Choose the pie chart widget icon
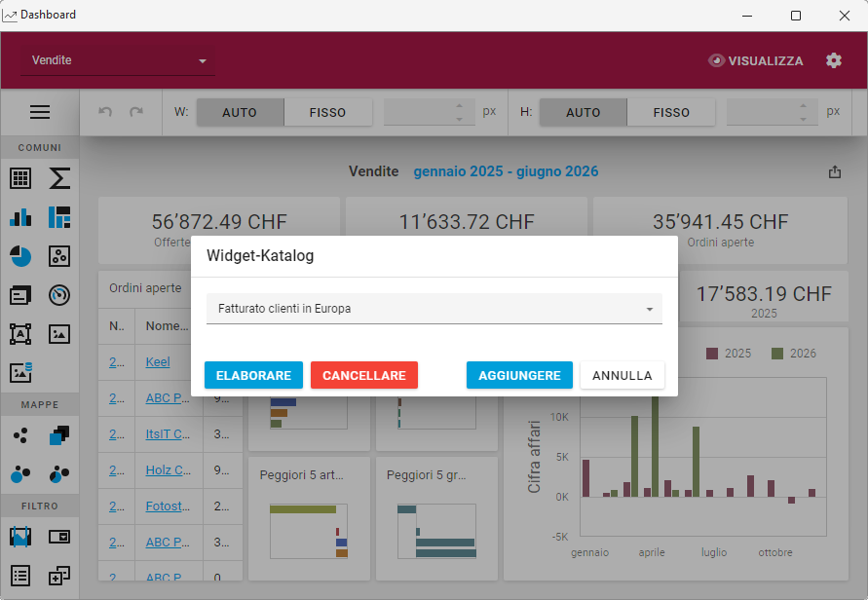 point(20,256)
